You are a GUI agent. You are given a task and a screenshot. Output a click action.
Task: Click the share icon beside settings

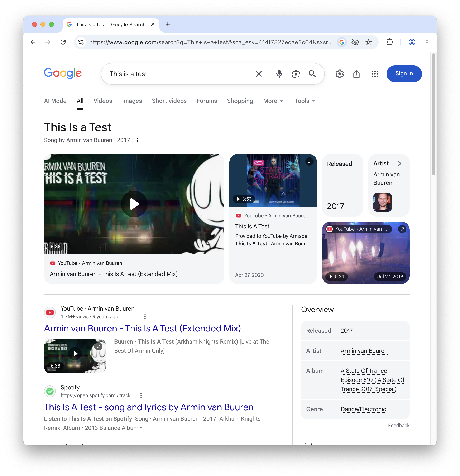pos(356,74)
